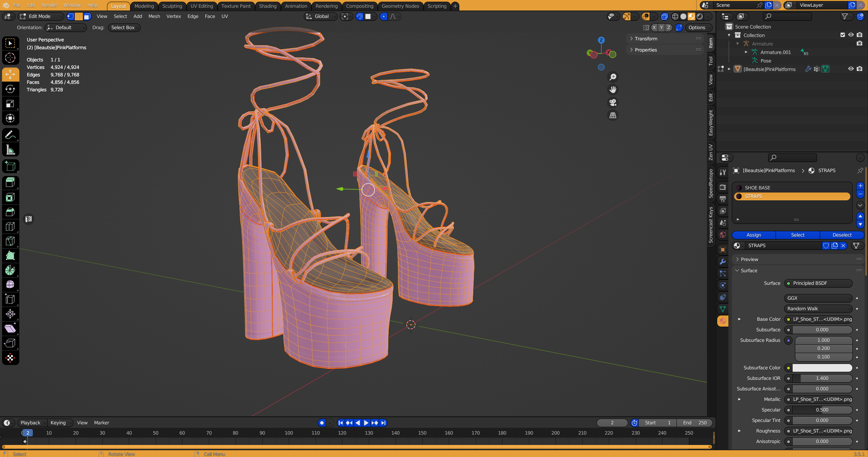
Task: Click the material Deselect button
Action: point(842,235)
